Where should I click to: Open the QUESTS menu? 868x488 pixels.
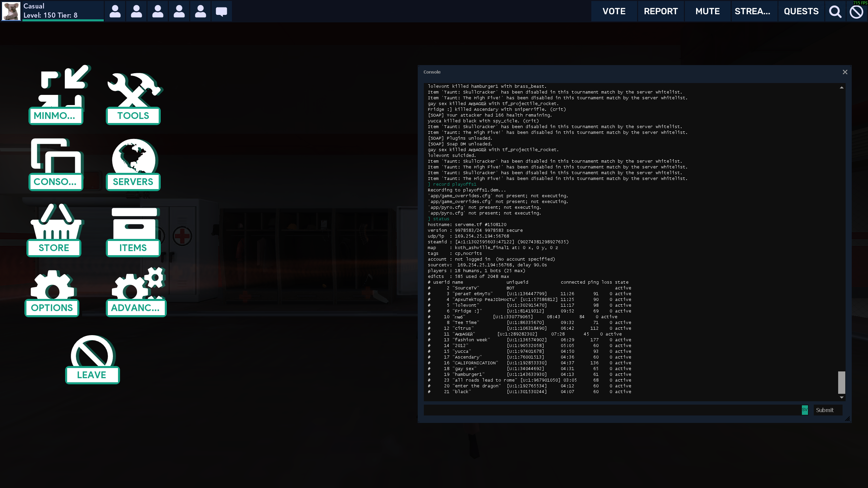pos(801,12)
